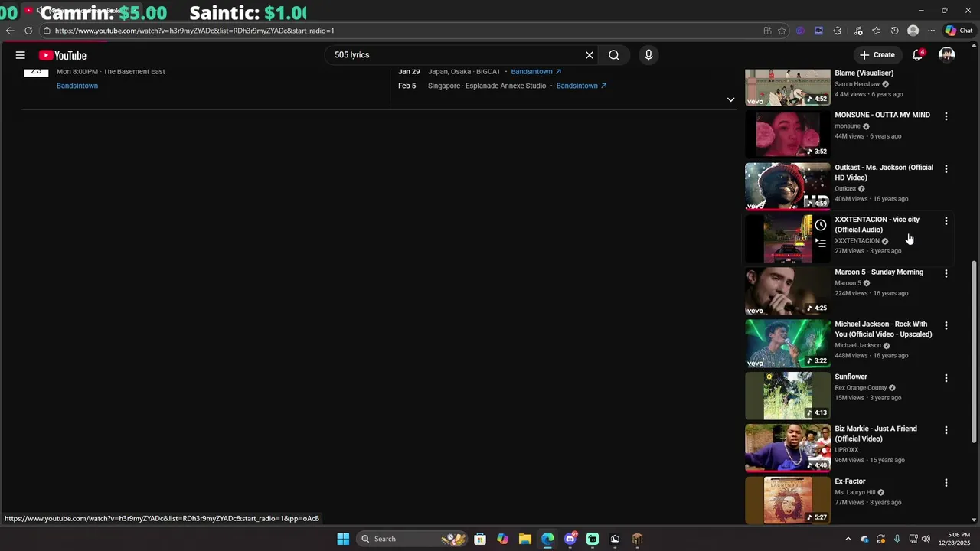Image resolution: width=980 pixels, height=551 pixels.
Task: Play Maroon 5 Sunday Morning thumbnail
Action: 788,291
